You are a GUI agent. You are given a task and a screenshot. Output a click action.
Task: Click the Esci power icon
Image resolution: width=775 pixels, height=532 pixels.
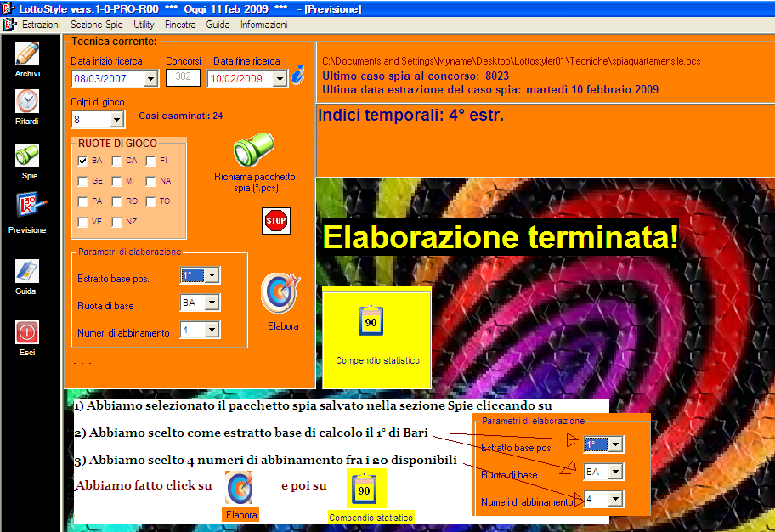coord(27,332)
